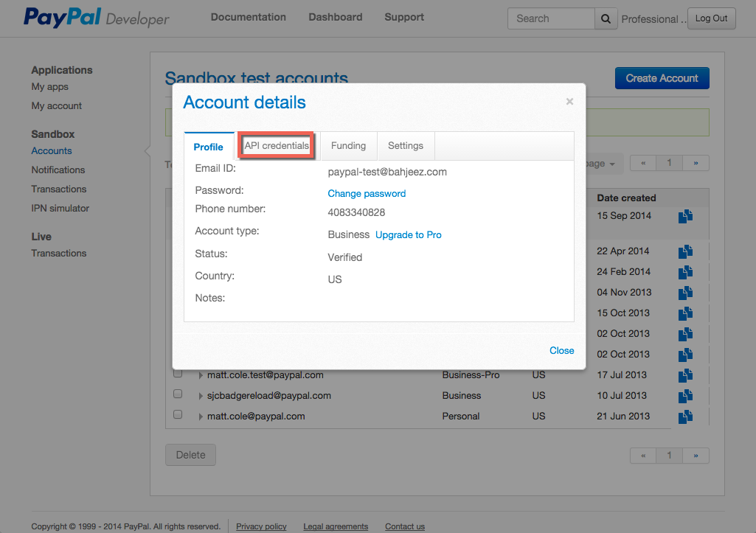Click the copy icon for 10 Jul 2013 row

click(685, 396)
